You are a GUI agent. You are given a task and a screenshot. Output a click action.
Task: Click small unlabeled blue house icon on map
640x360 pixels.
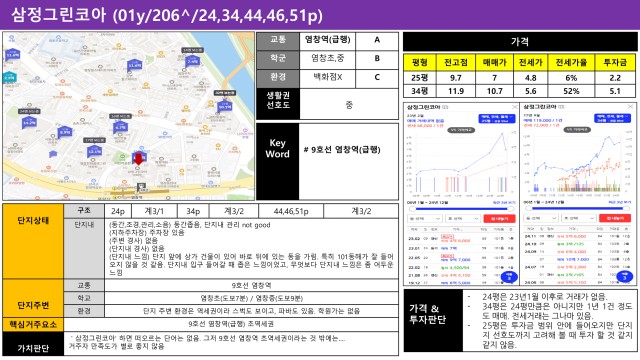(x=53, y=154)
